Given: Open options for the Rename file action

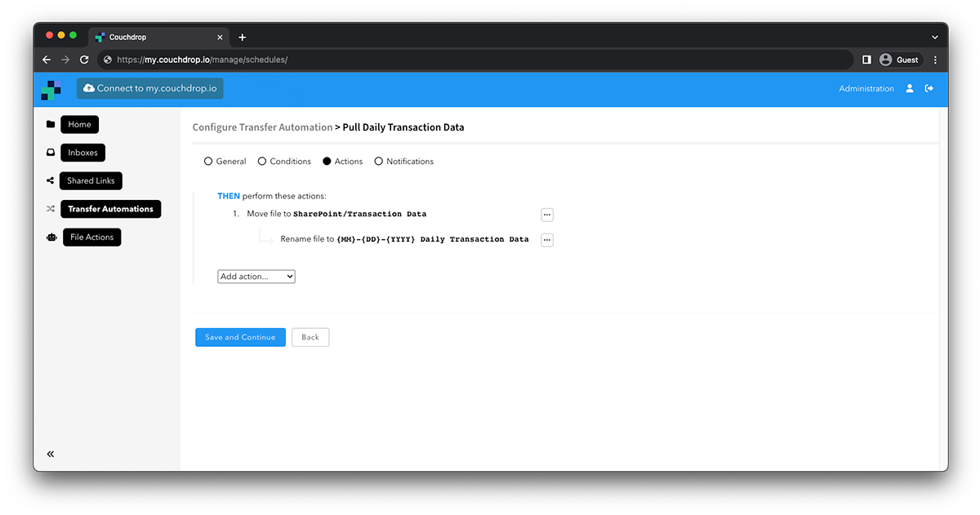Looking at the screenshot, I should (546, 239).
